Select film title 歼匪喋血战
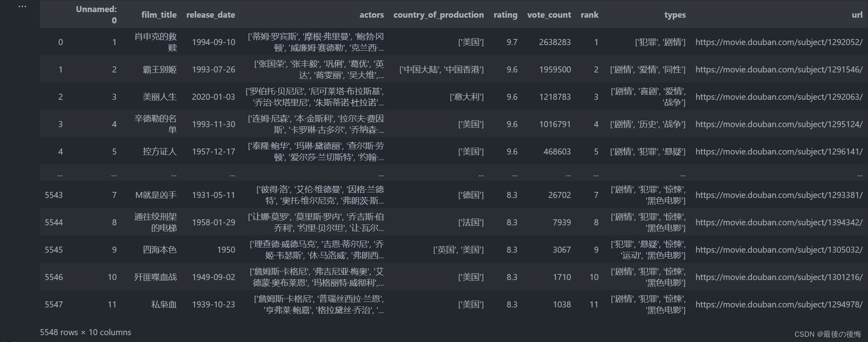The image size is (868, 342). coord(155,277)
